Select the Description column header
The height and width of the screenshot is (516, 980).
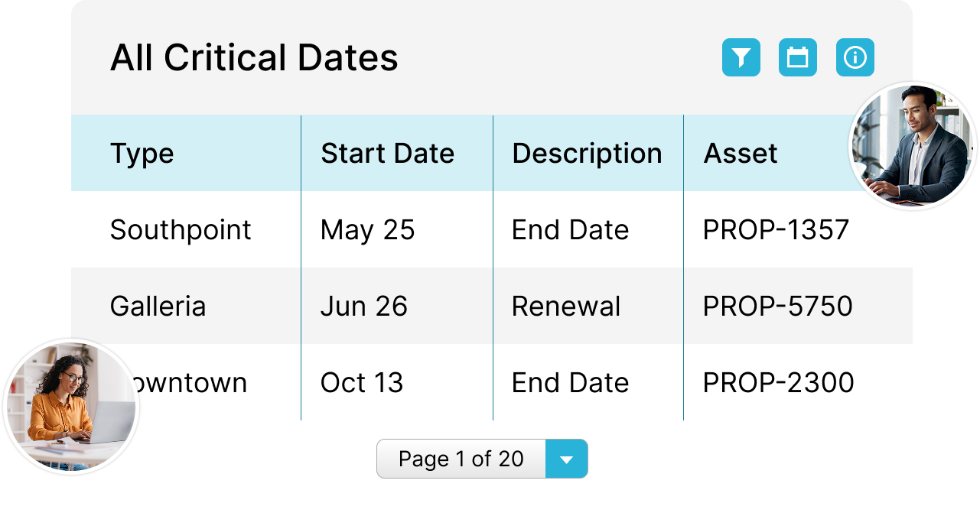[587, 154]
